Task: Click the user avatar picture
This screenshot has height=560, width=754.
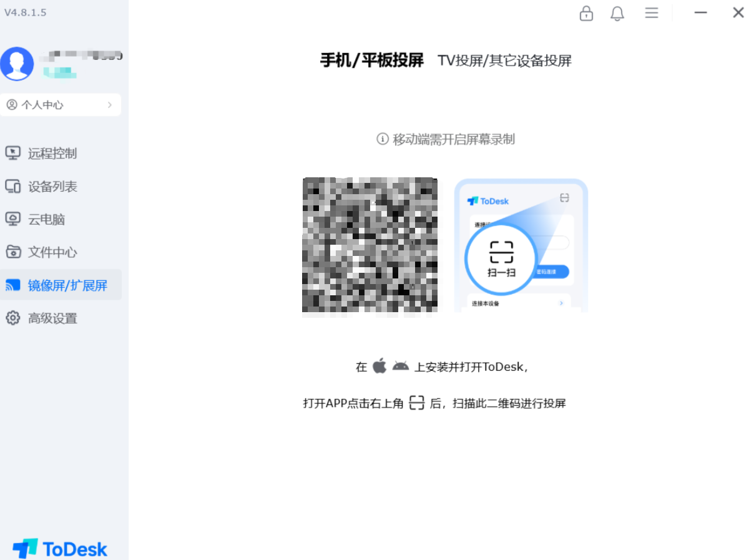Action: coord(17,64)
